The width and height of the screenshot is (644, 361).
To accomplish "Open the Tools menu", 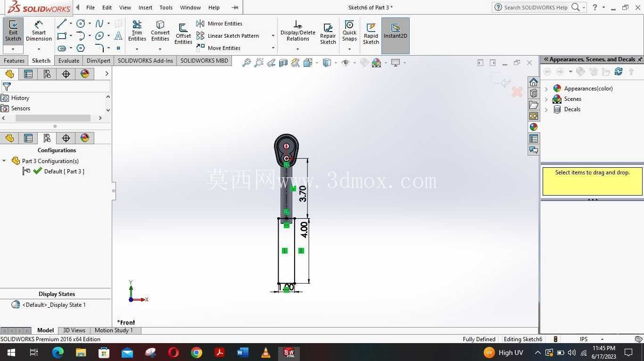I will [166, 8].
